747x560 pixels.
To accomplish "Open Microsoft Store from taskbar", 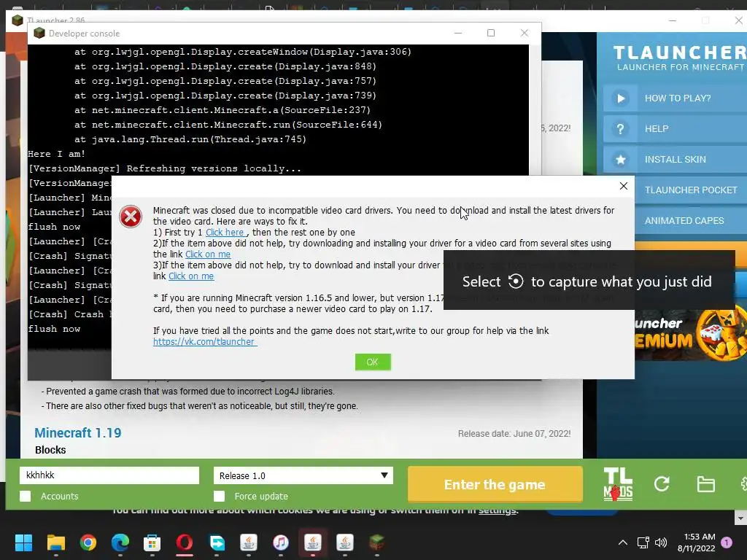I will (152, 542).
